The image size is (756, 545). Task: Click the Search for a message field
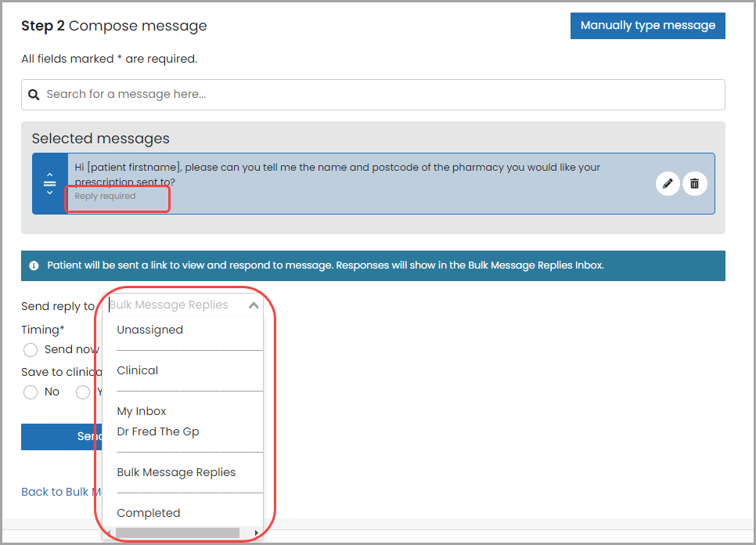[x=376, y=95]
